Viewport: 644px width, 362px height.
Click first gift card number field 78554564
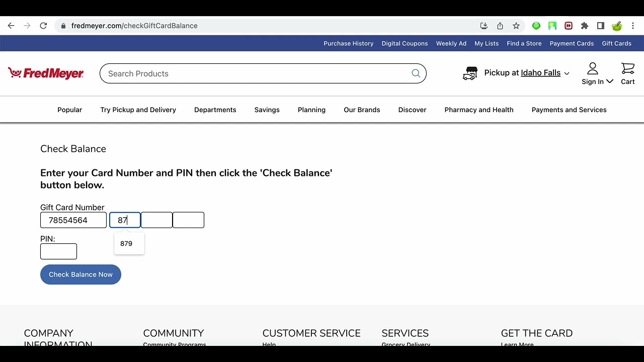point(73,220)
